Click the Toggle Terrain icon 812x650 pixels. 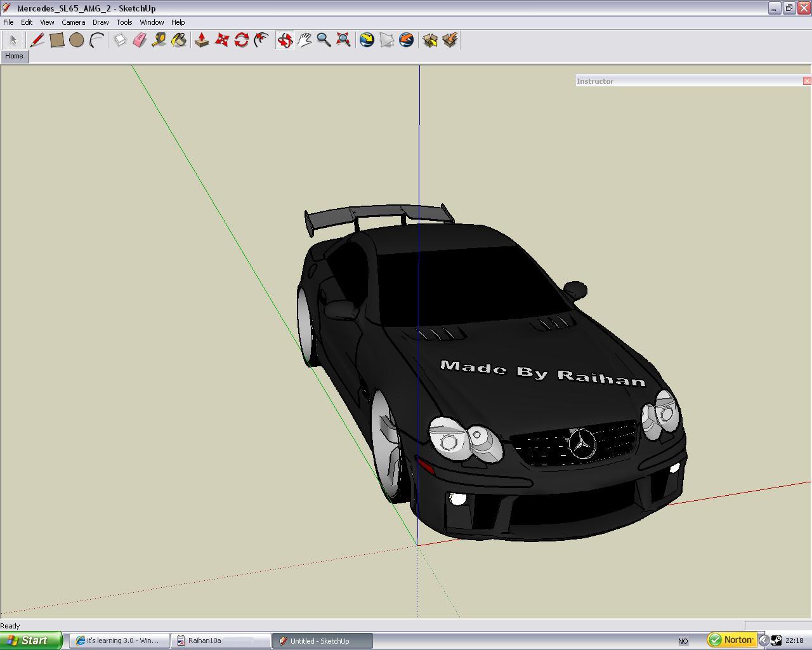[x=386, y=40]
